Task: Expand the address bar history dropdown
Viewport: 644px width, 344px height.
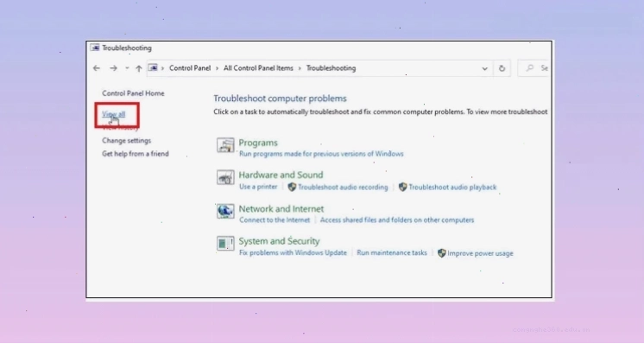Action: 484,68
